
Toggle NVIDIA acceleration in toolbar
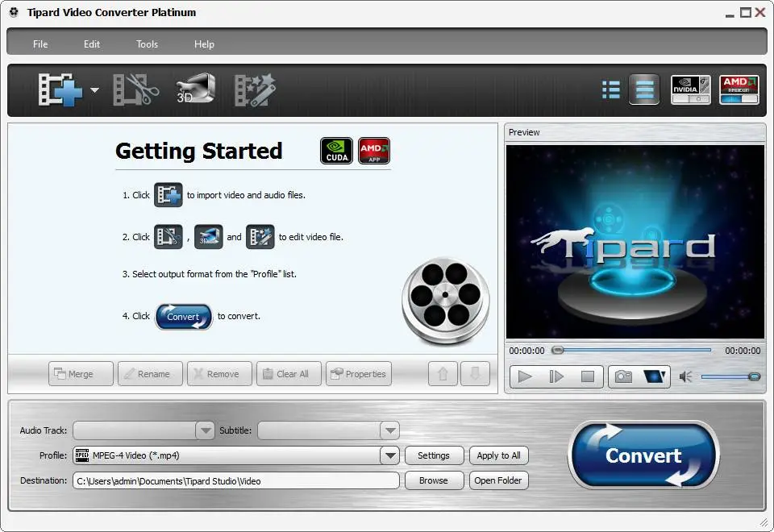tap(691, 89)
